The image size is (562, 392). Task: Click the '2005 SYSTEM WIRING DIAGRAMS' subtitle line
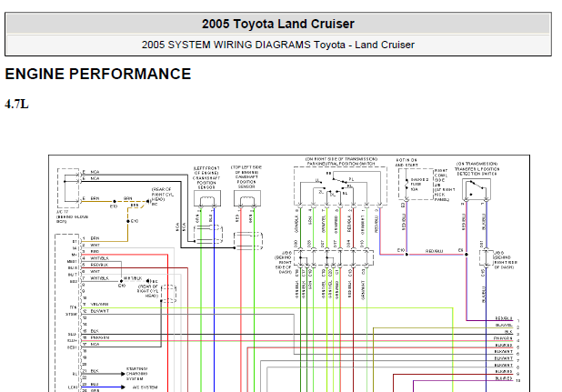point(277,45)
